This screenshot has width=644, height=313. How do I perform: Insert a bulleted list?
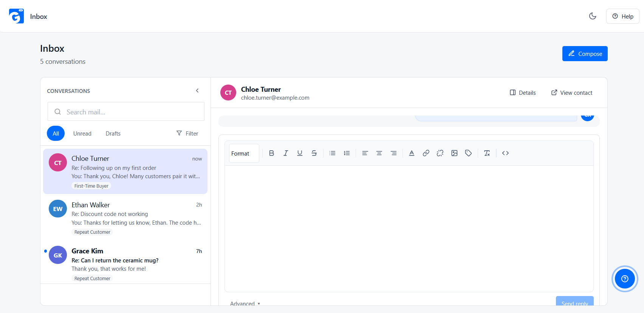pyautogui.click(x=332, y=153)
